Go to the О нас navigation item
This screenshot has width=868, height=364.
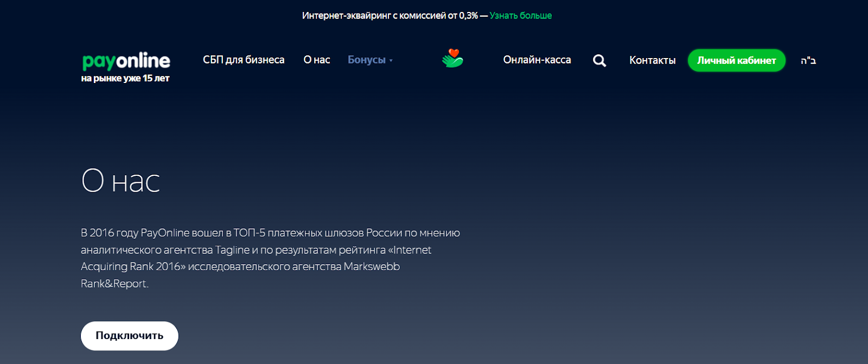tap(317, 60)
